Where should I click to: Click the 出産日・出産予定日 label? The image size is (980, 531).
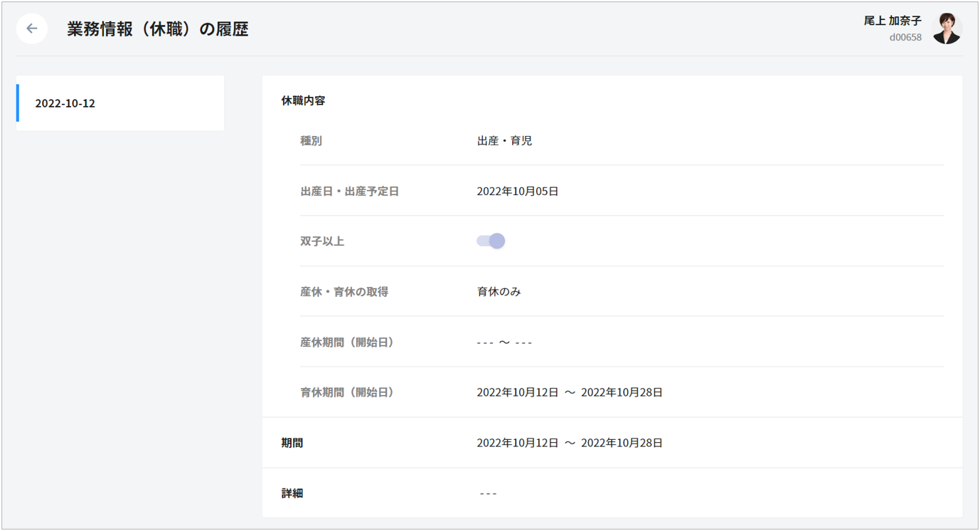tap(349, 191)
